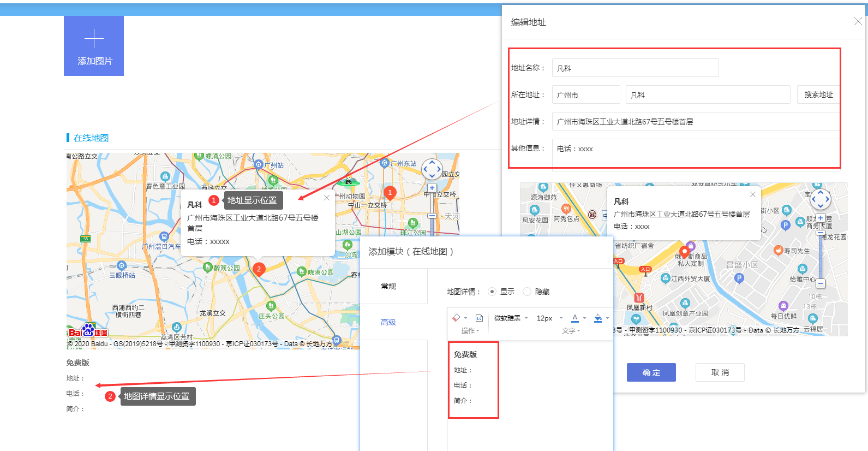The height and width of the screenshot is (451, 868).
Task: Click the 地址名称 input field
Action: tap(636, 68)
